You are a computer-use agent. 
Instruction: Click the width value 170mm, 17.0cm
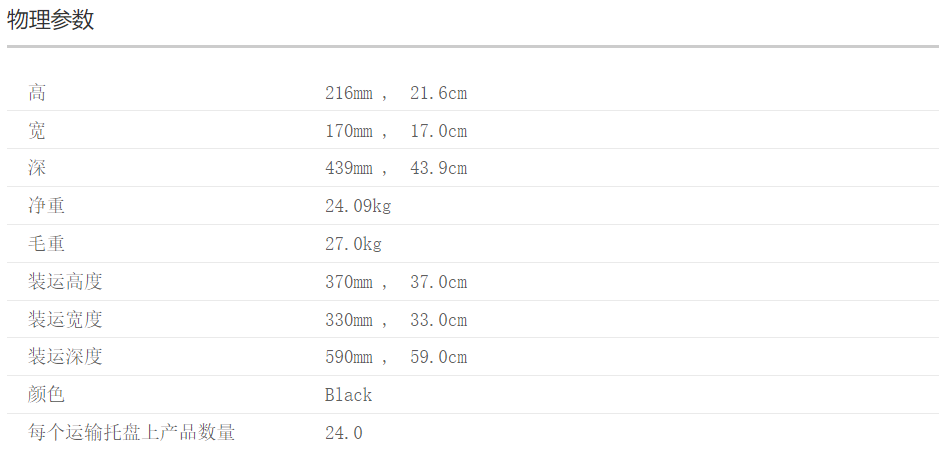[x=396, y=131]
